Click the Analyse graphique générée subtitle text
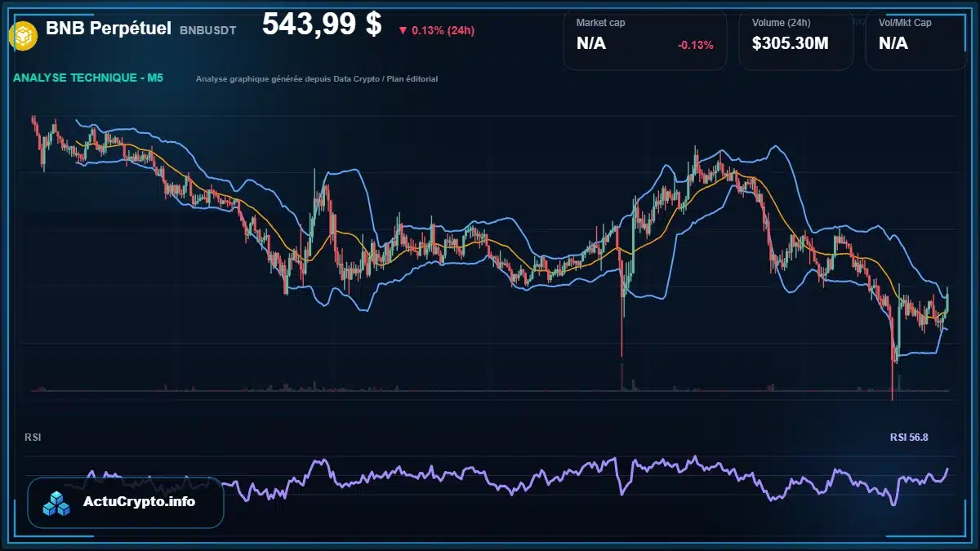 (317, 79)
